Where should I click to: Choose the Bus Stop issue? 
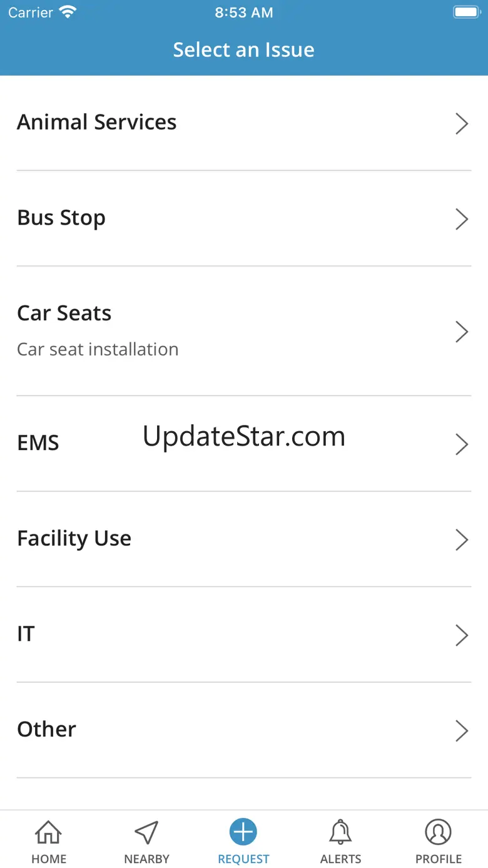[61, 218]
